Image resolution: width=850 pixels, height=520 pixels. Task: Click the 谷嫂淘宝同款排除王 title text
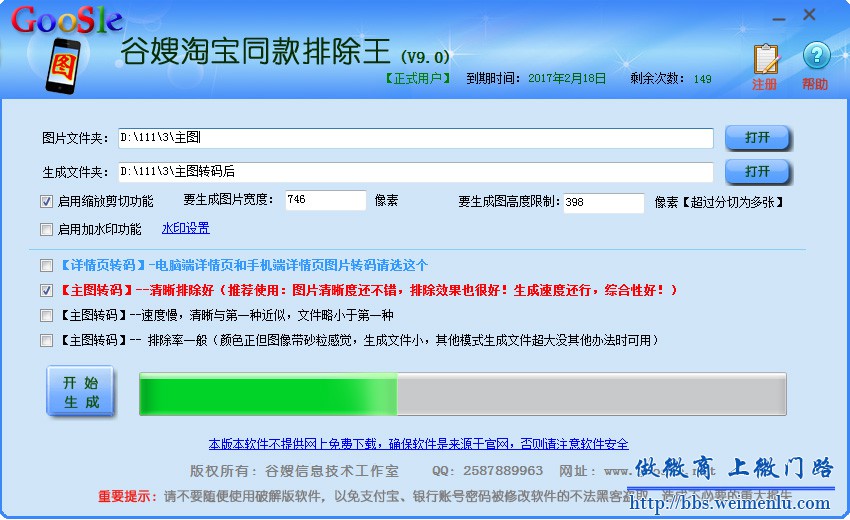[x=255, y=52]
